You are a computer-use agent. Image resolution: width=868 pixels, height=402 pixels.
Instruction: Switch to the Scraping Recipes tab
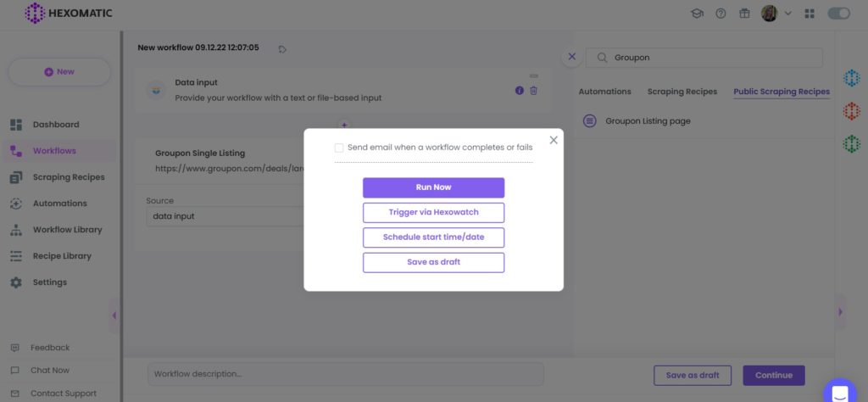pos(682,92)
